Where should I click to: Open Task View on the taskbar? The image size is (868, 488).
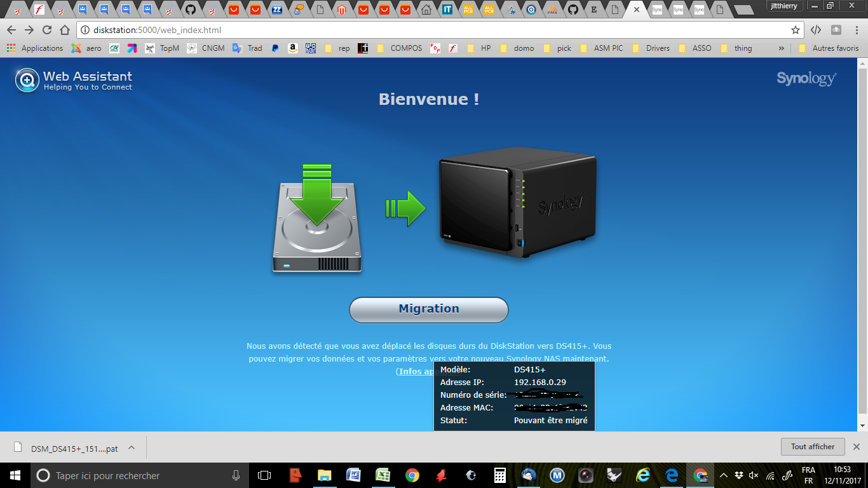[x=264, y=475]
